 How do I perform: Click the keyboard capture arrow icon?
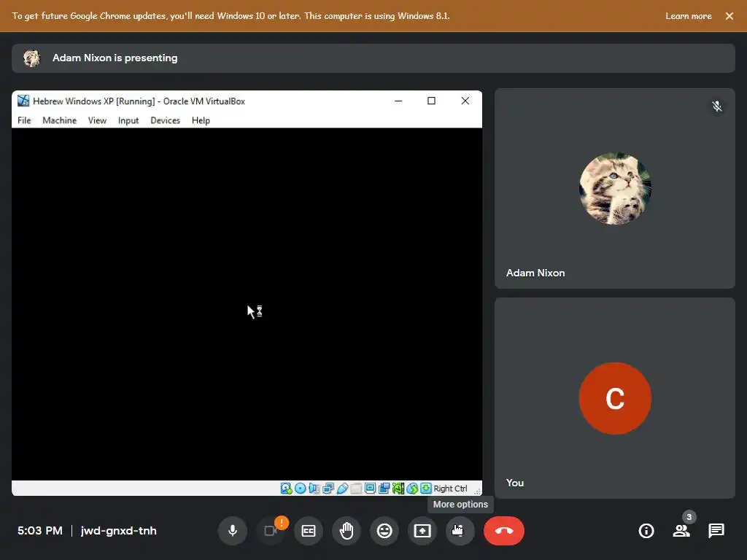426,488
